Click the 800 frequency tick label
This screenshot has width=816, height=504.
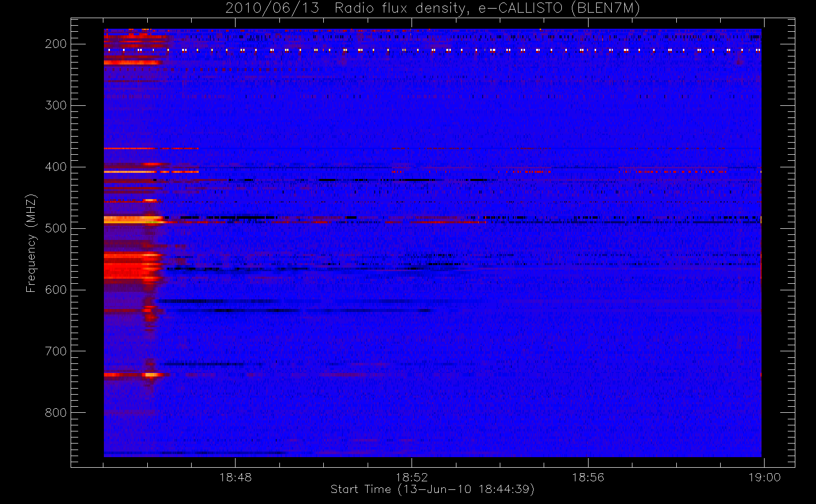[x=56, y=413]
